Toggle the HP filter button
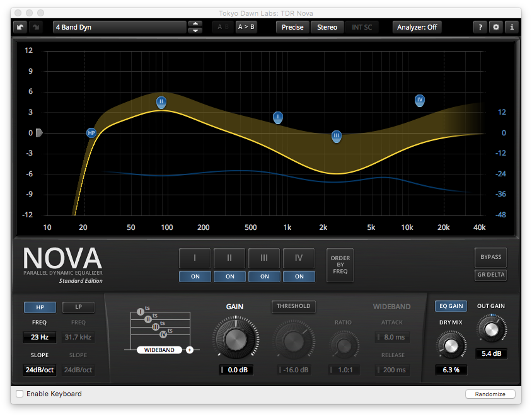 pyautogui.click(x=40, y=307)
